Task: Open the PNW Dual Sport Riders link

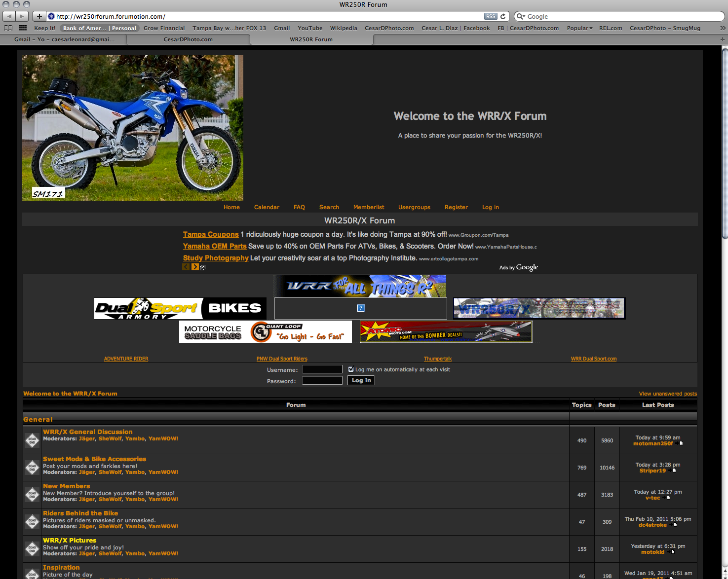Action: [282, 359]
